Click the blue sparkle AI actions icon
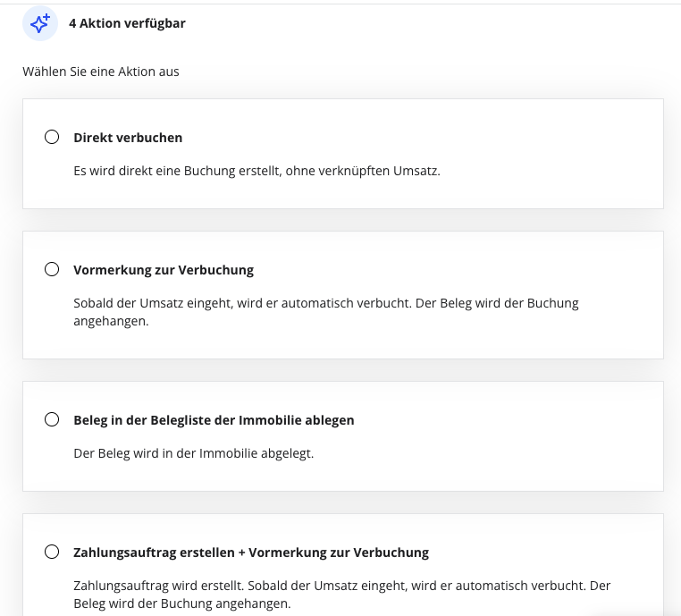 pos(40,24)
